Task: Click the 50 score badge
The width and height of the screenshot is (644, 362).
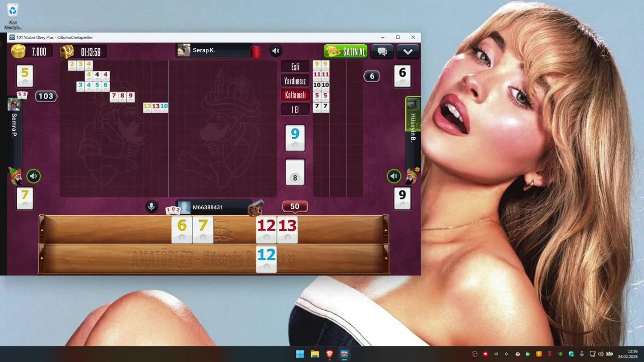Action: pyautogui.click(x=295, y=207)
